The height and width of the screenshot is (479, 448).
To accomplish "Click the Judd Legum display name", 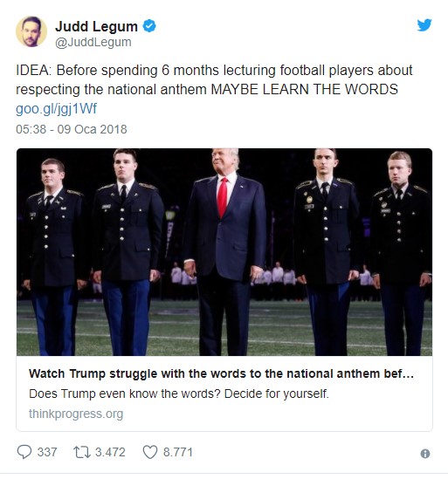I will [96, 26].
